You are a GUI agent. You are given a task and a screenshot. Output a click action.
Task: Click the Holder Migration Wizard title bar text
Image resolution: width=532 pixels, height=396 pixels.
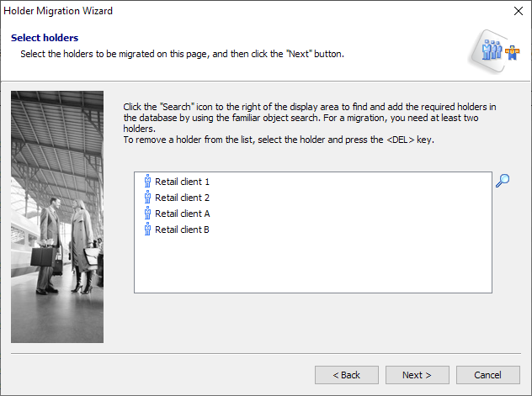(59, 11)
